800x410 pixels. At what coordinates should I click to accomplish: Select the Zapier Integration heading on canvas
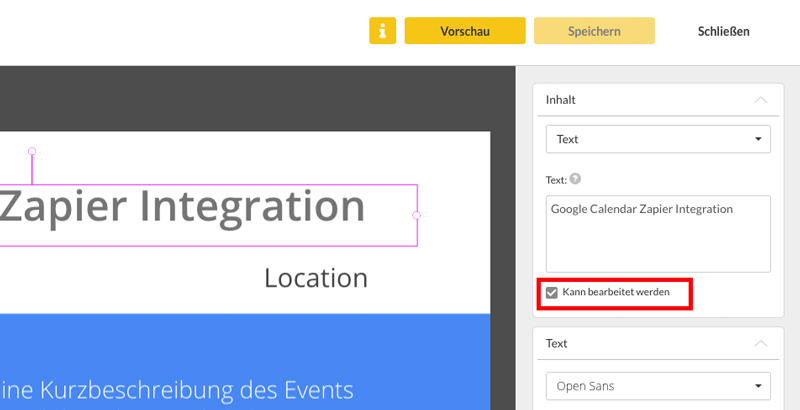182,208
